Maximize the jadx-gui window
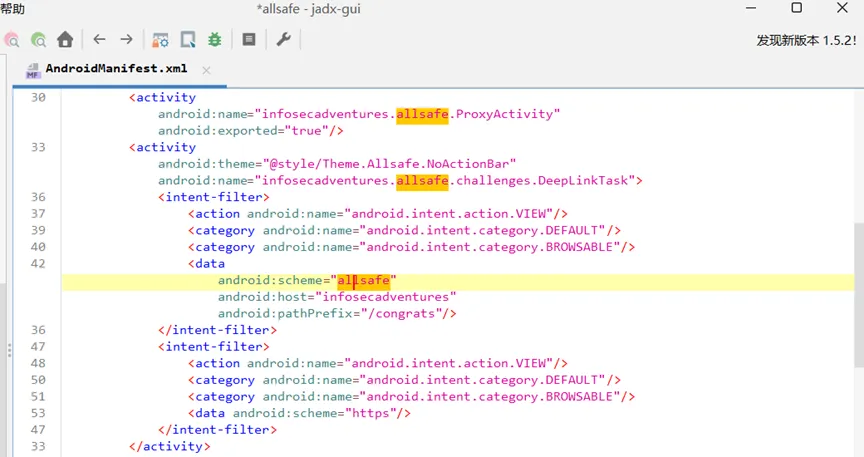Image resolution: width=864 pixels, height=457 pixels. pyautogui.click(x=796, y=8)
